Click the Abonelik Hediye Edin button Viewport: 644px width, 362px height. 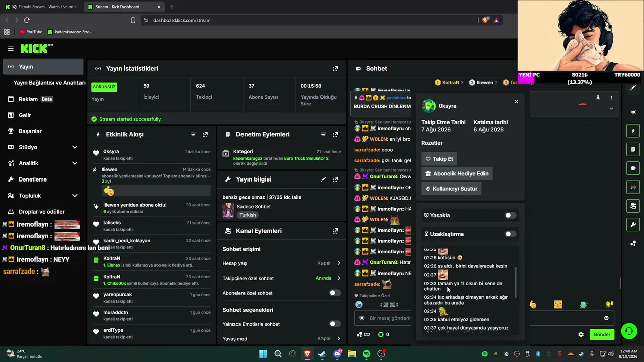coord(457,173)
